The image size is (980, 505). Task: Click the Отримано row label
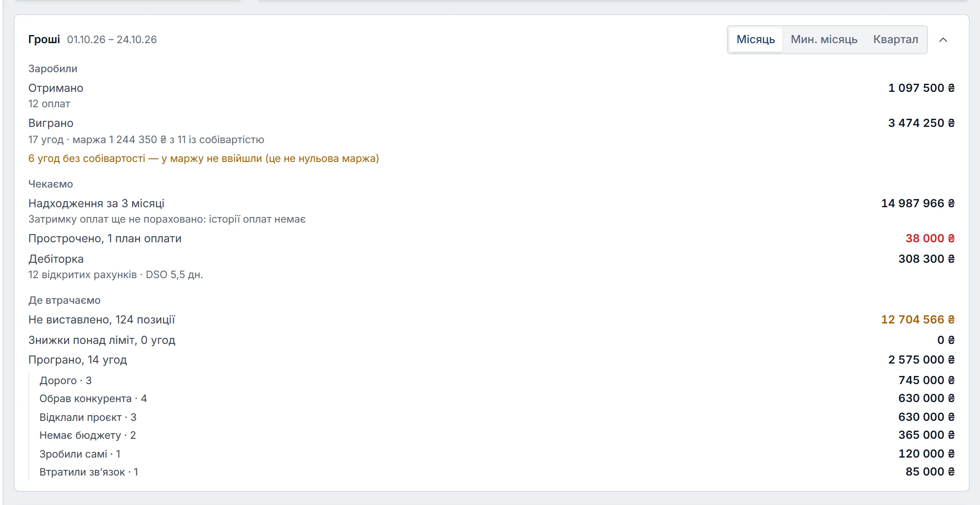coord(56,88)
